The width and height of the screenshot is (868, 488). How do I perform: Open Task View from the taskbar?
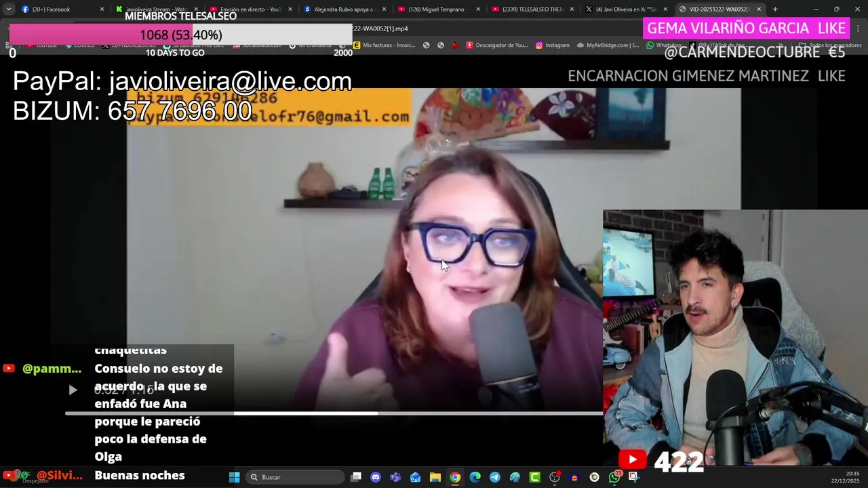356,477
